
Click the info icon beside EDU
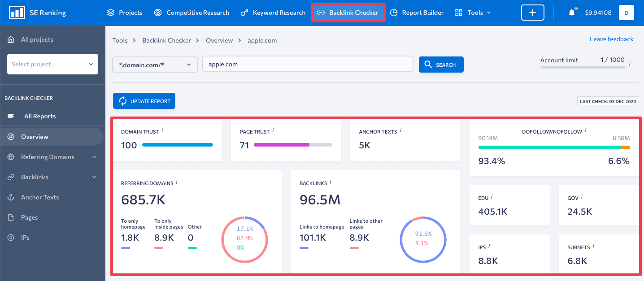click(x=492, y=197)
